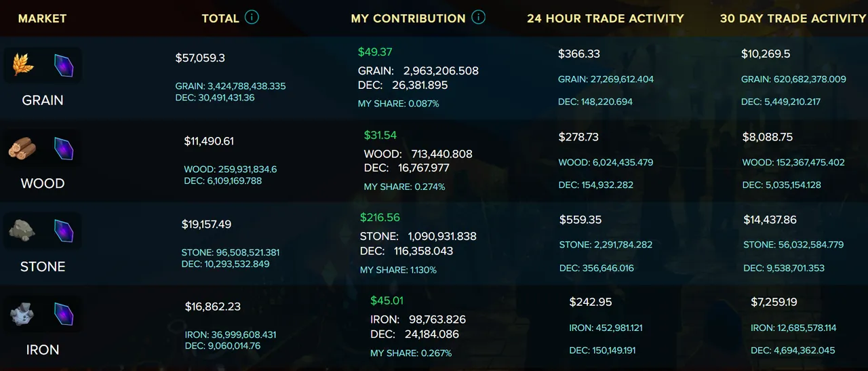Screen dimensions: 868x371
Task: Click the DEC crystal icon in STONE row
Action: click(64, 231)
